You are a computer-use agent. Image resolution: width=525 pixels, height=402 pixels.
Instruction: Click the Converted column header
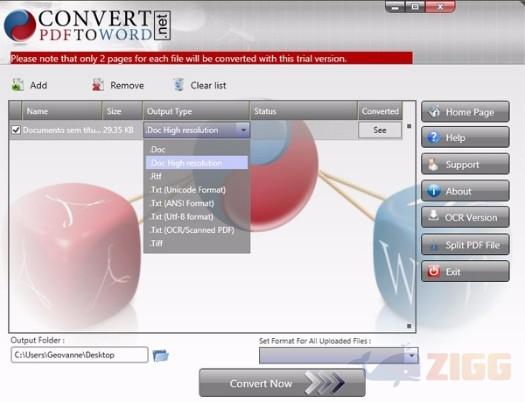pyautogui.click(x=380, y=111)
